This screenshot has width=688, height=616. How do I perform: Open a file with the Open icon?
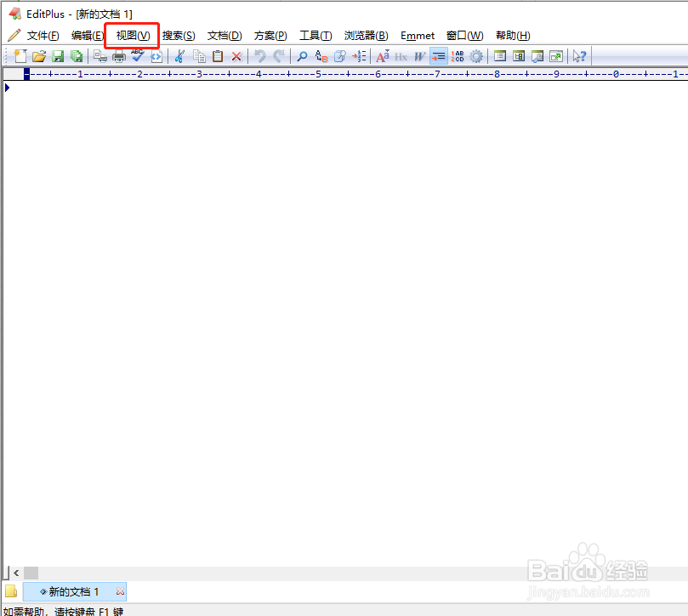[38, 56]
